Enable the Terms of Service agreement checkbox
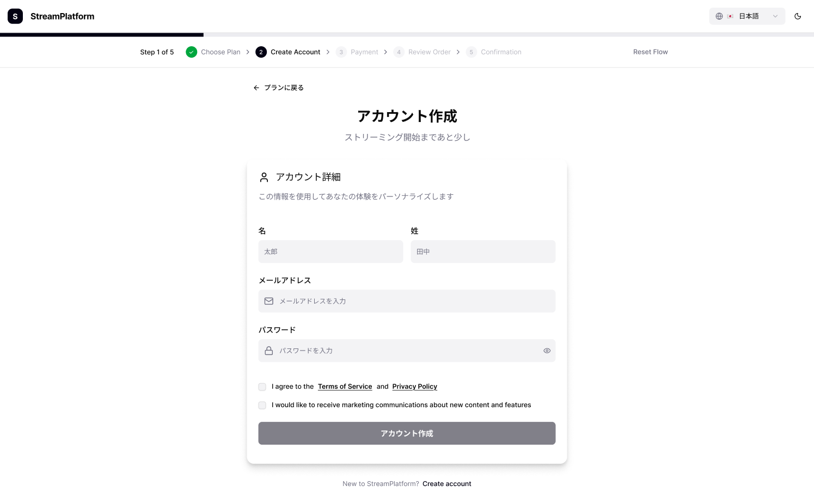 (x=262, y=387)
